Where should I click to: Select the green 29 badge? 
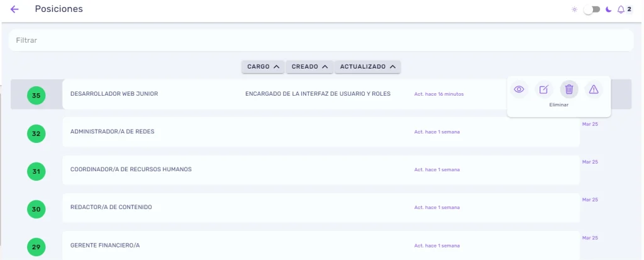(36, 247)
